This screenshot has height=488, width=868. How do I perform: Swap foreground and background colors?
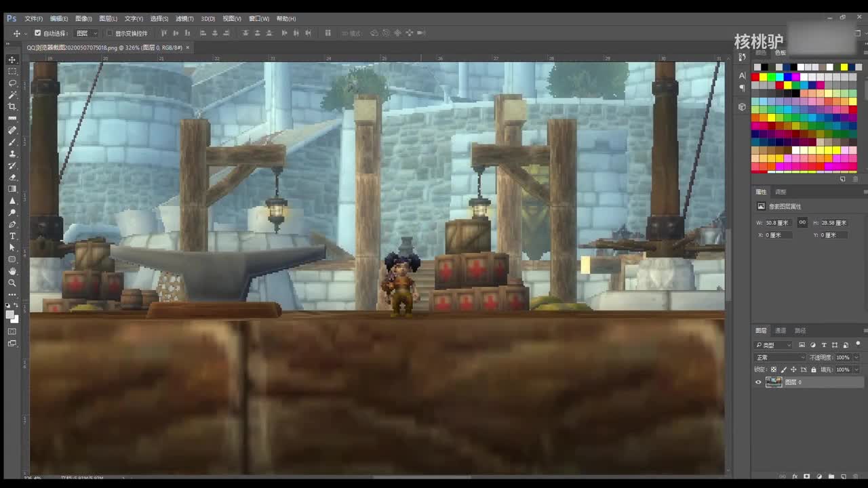17,306
